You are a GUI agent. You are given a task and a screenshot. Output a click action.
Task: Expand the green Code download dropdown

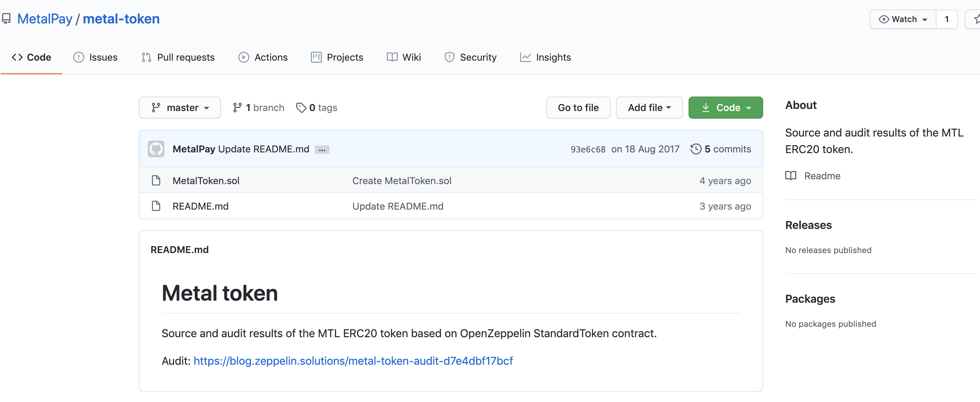[725, 108]
